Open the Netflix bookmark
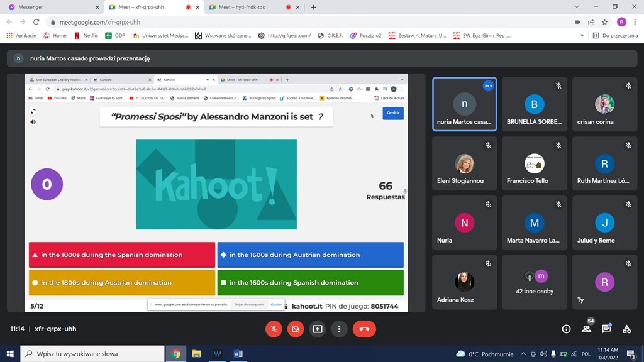The width and height of the screenshot is (644, 362). pyautogui.click(x=86, y=36)
